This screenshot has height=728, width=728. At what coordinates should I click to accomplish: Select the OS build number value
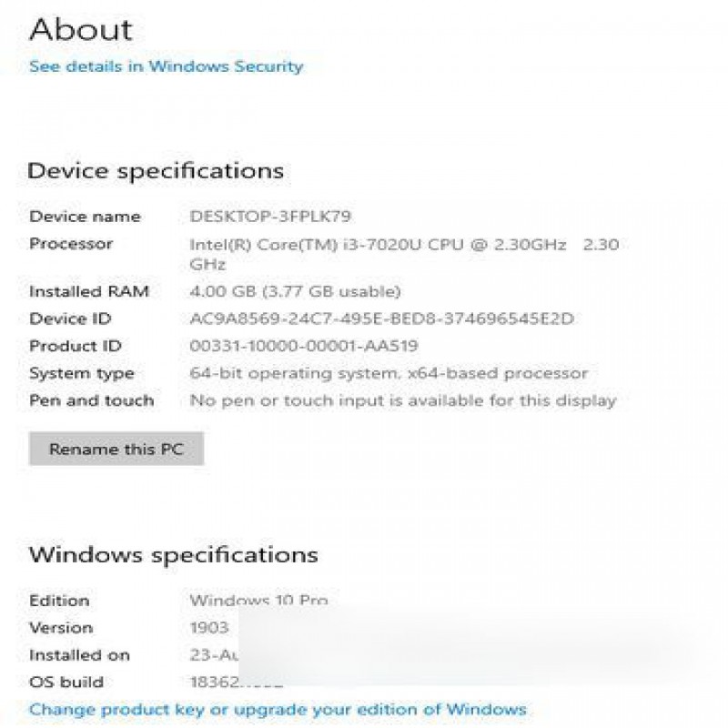237,682
